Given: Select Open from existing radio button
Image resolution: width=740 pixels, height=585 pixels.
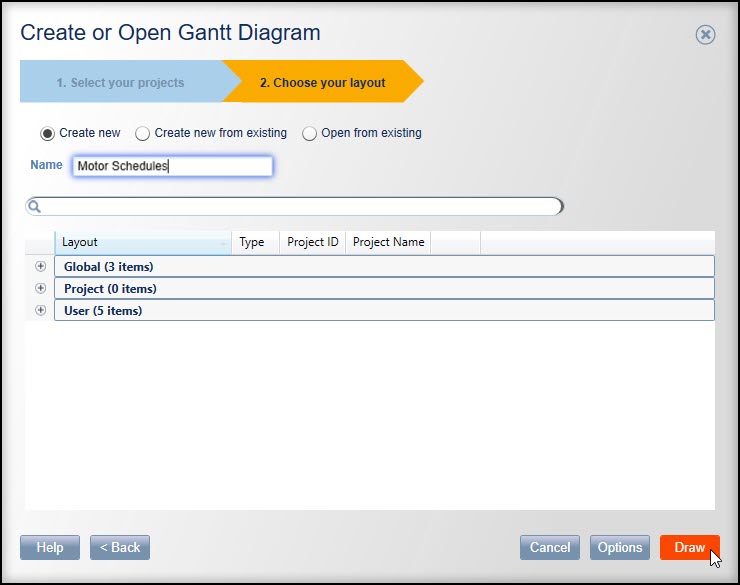Looking at the screenshot, I should (309, 134).
